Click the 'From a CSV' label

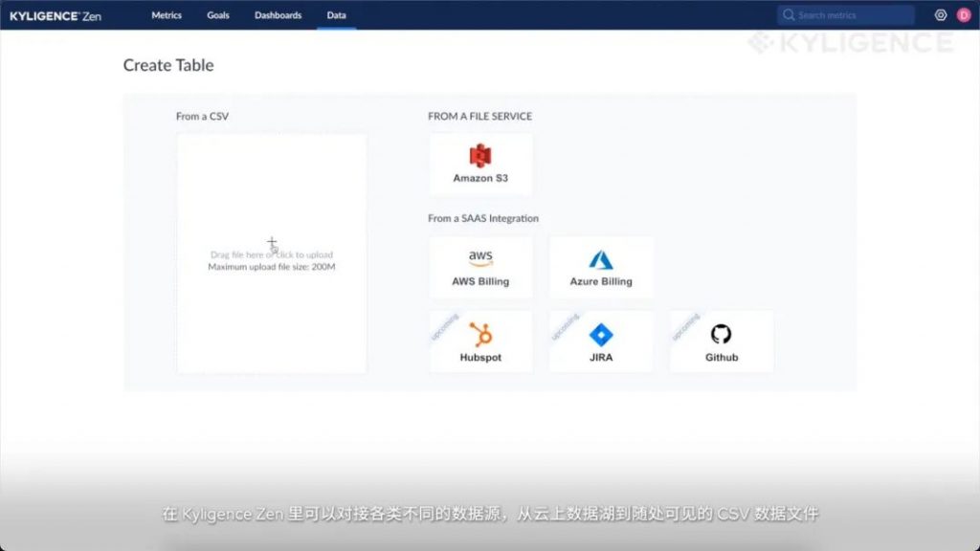click(203, 116)
